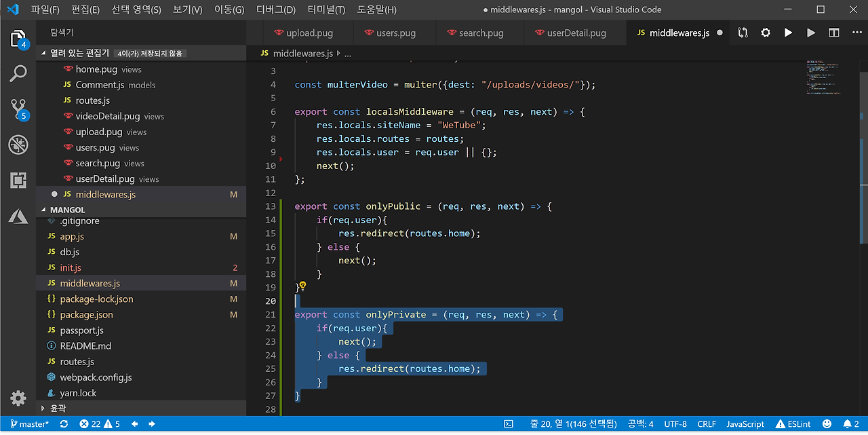Image resolution: width=868 pixels, height=435 pixels.
Task: Click the ESLint status indicator
Action: pos(793,424)
